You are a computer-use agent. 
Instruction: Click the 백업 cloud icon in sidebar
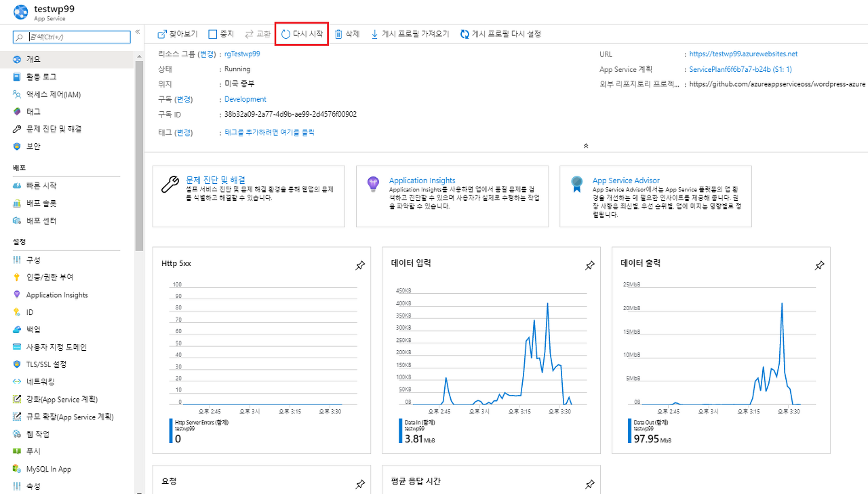click(17, 329)
